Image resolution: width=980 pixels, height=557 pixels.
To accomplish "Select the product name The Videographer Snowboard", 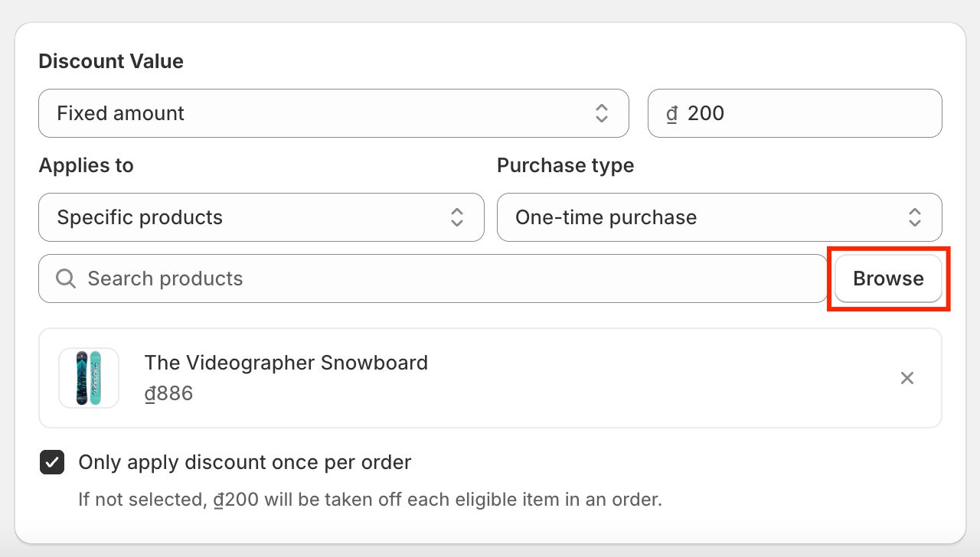I will click(286, 363).
